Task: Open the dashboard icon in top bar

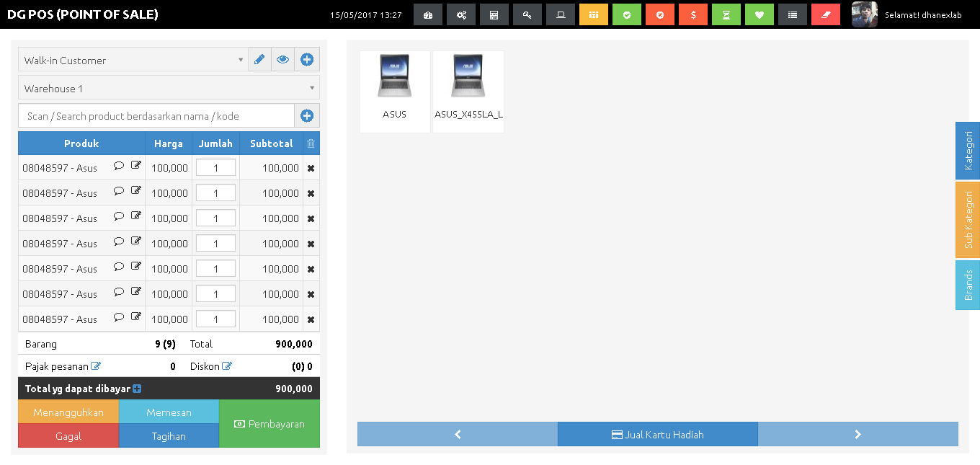Action: [428, 14]
